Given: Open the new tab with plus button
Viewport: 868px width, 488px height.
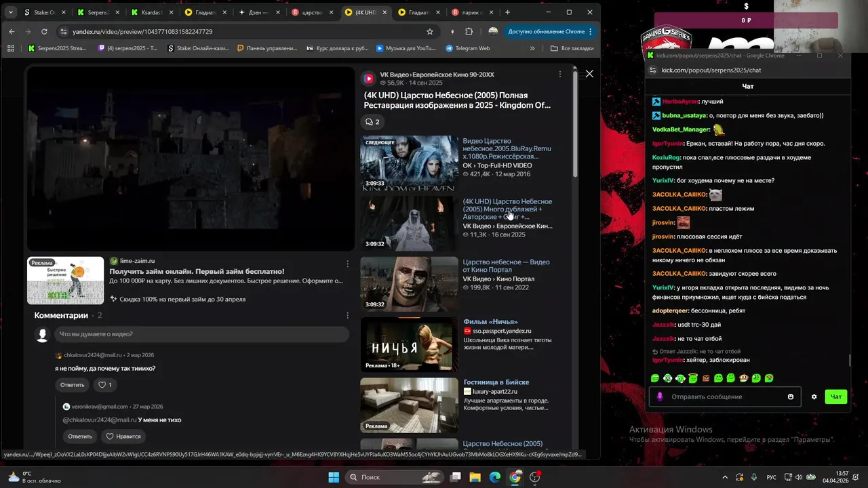Looking at the screenshot, I should pos(507,12).
